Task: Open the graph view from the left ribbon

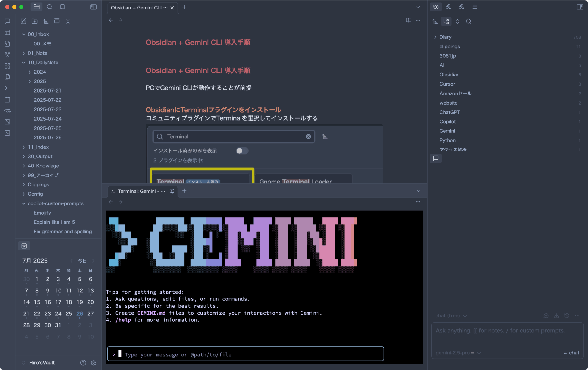Action: pos(7,55)
